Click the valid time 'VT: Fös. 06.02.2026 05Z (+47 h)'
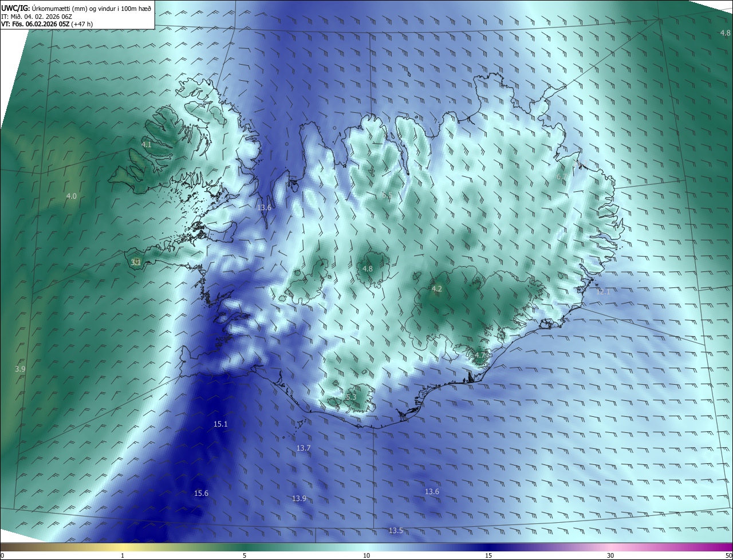 click(46, 24)
